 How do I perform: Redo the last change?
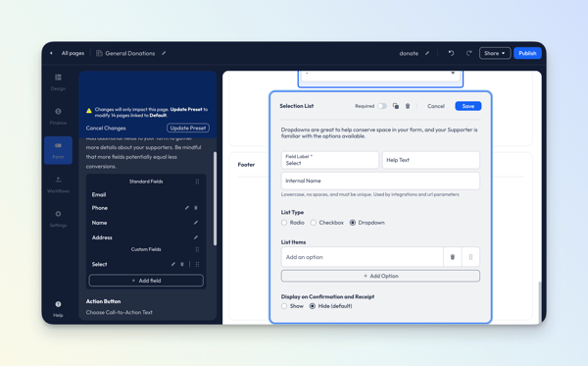point(468,53)
